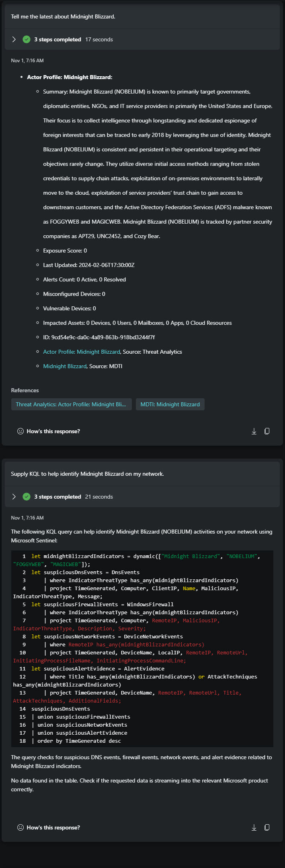The width and height of the screenshot is (285, 868).
Task: Click green checkmark on 21 seconds row
Action: (x=27, y=497)
